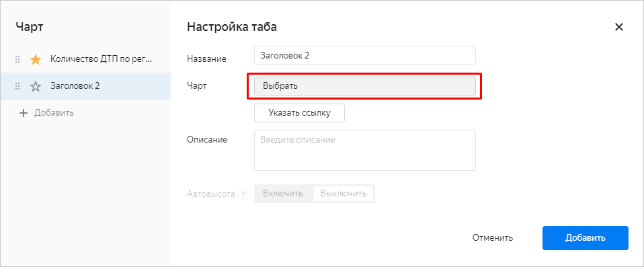
Task: Click the gold star beside Количество ДТП
Action: click(x=36, y=60)
